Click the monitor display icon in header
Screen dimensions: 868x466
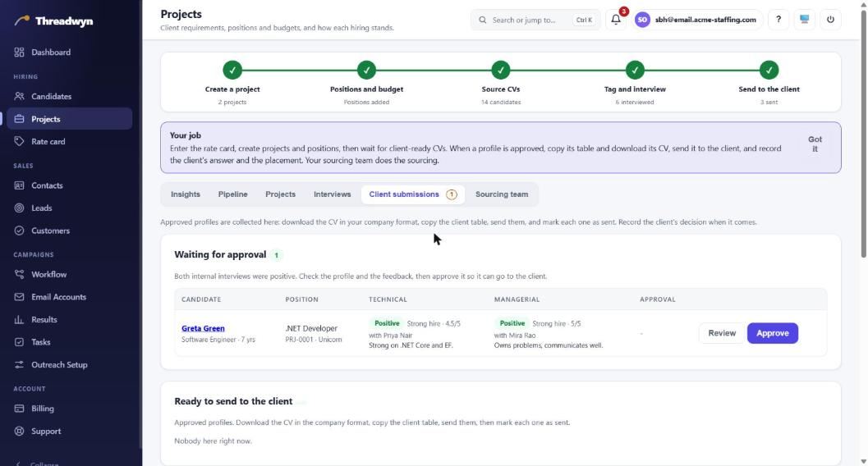[x=804, y=20]
